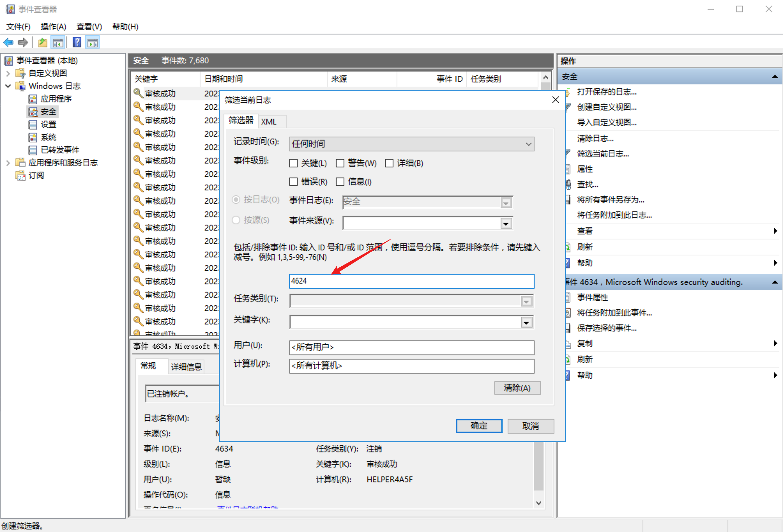This screenshot has height=532, width=783.
Task: Collapse the Windows 日志 tree node
Action: click(x=8, y=86)
